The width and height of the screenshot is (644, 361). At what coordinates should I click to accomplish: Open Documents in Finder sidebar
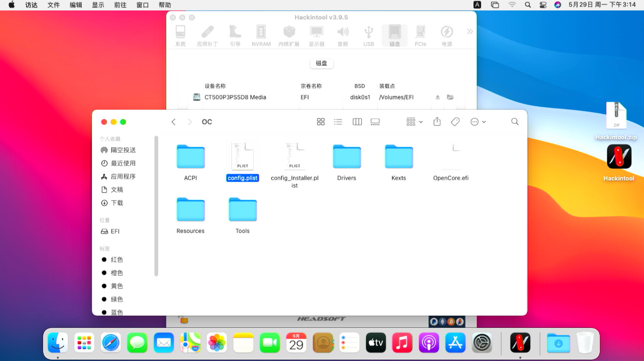(112, 190)
